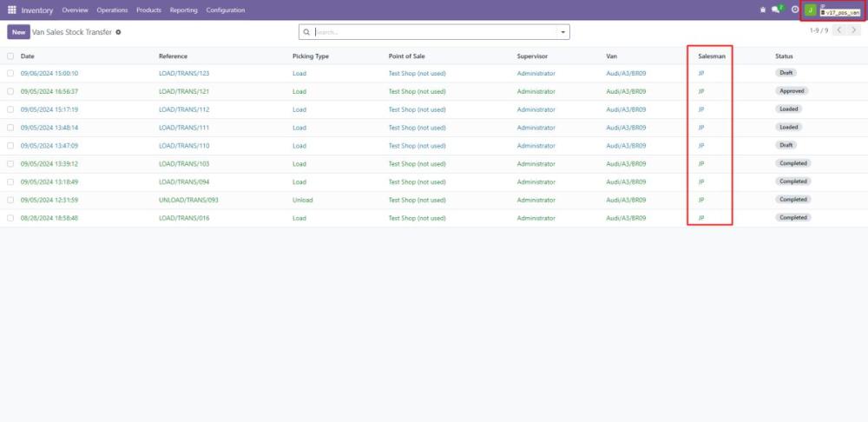The height and width of the screenshot is (422, 868).
Task: Open the activities clock icon
Action: 794,10
